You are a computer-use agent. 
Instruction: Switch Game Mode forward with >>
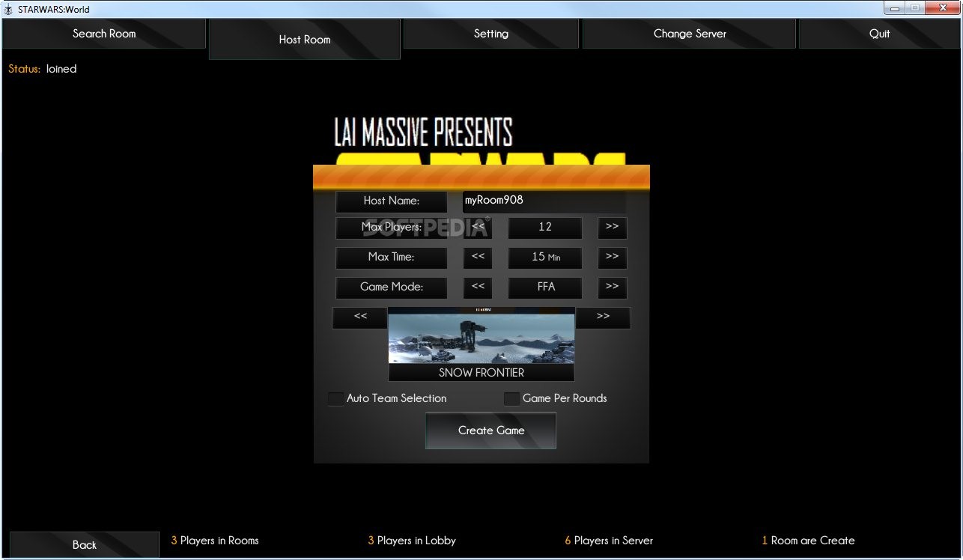point(613,287)
